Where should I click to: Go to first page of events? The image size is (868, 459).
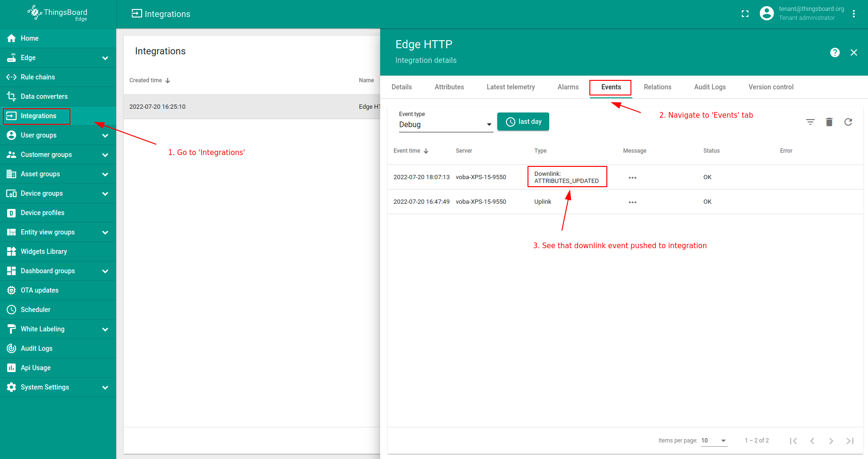pyautogui.click(x=793, y=441)
